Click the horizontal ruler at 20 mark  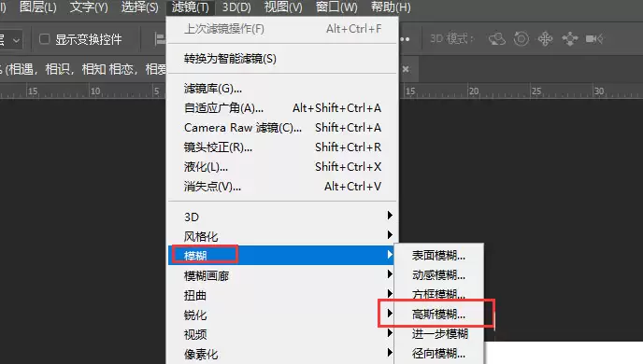pos(474,91)
